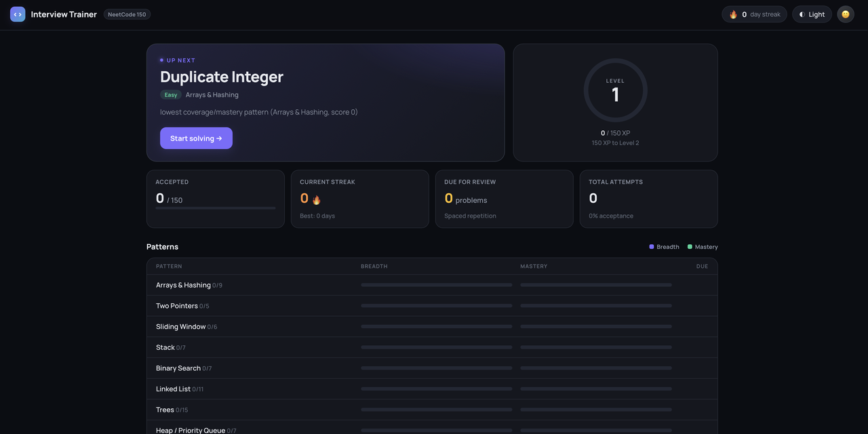Viewport: 868px width, 434px height.
Task: Click the fire icon in Current Streak card
Action: [316, 199]
